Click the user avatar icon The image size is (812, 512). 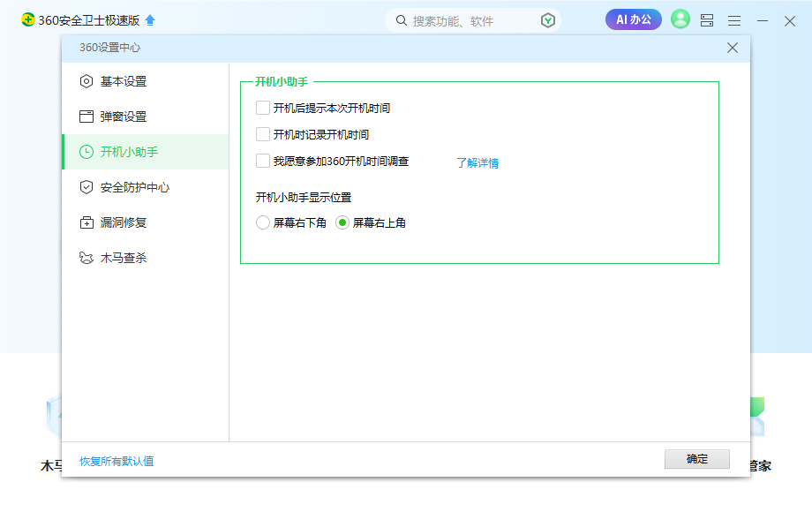(x=680, y=19)
